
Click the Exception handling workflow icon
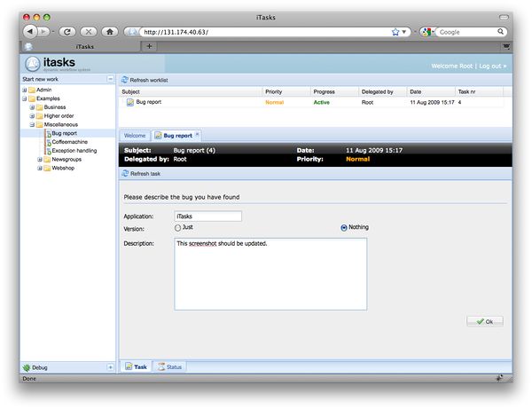(48, 151)
